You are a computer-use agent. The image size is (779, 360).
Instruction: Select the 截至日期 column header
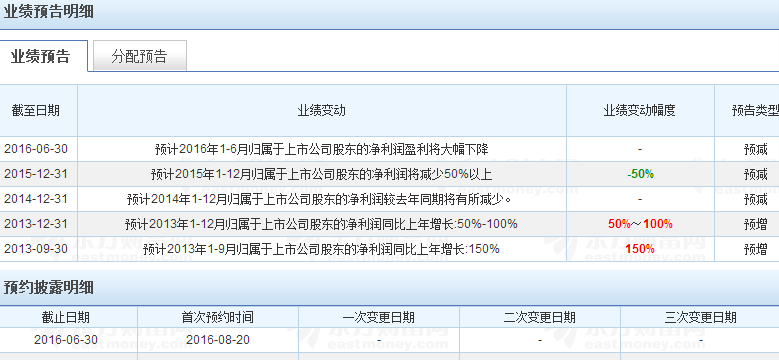tap(36, 110)
